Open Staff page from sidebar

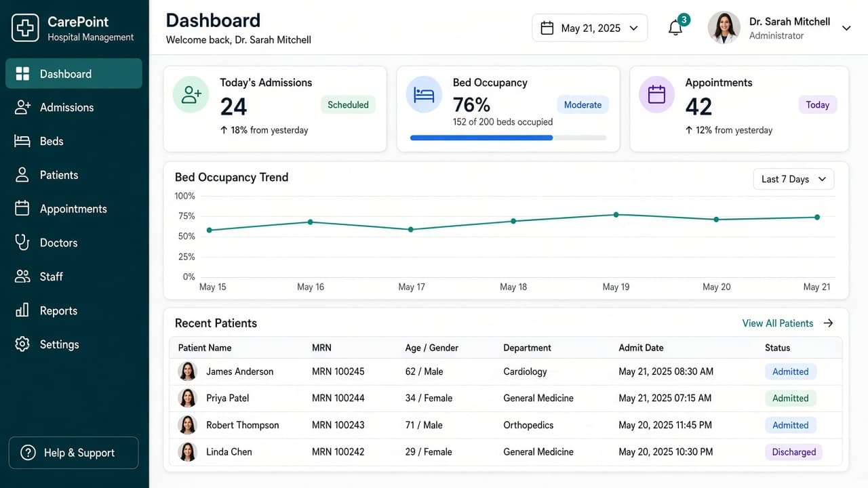(x=74, y=277)
